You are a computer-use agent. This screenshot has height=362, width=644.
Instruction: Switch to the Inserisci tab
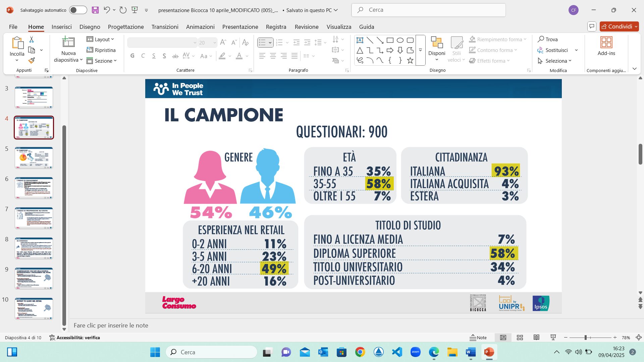click(x=62, y=27)
